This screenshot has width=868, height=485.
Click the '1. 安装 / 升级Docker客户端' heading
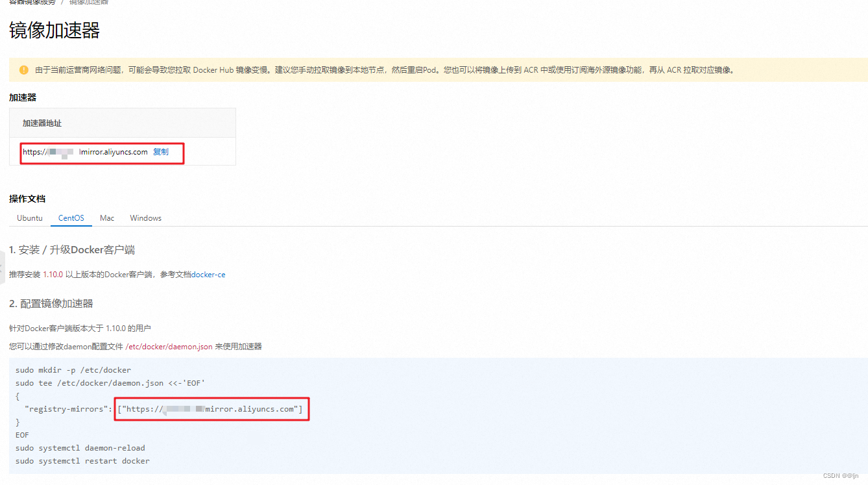click(x=72, y=250)
